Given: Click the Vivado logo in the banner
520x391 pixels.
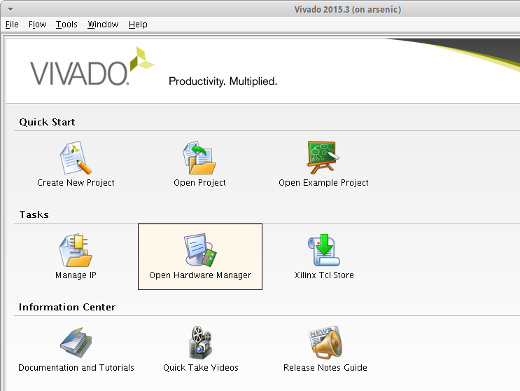Looking at the screenshot, I should 92,66.
